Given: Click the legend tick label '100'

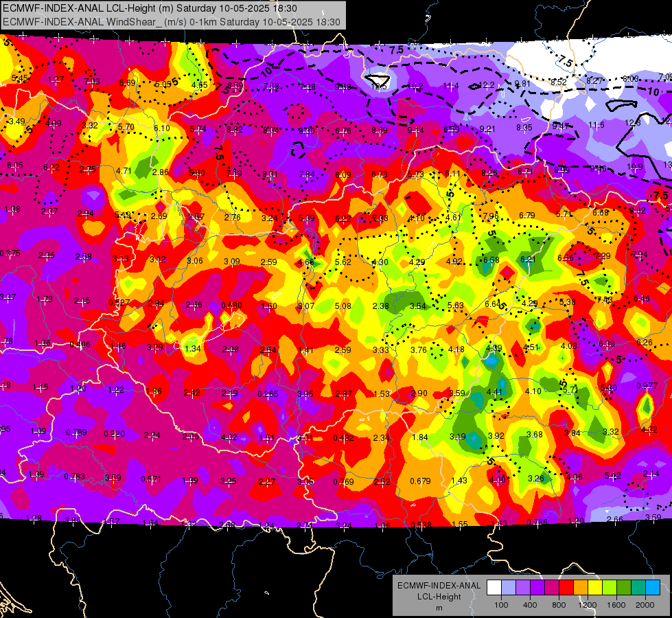Looking at the screenshot, I should pos(501,605).
